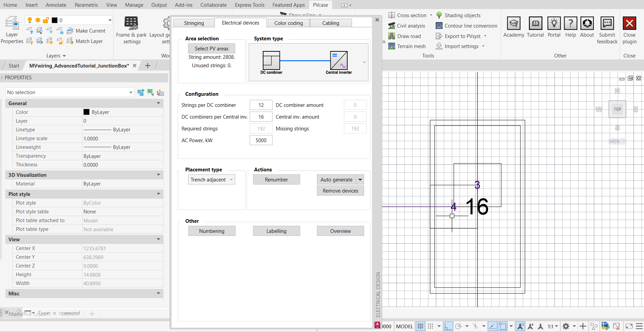Open PVcase Help
The image size is (644, 332).
tap(570, 27)
